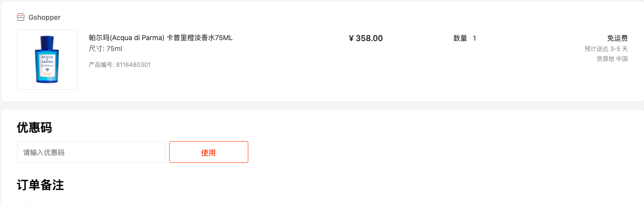
Task: Click the 优惠码 section heading
Action: tap(35, 128)
